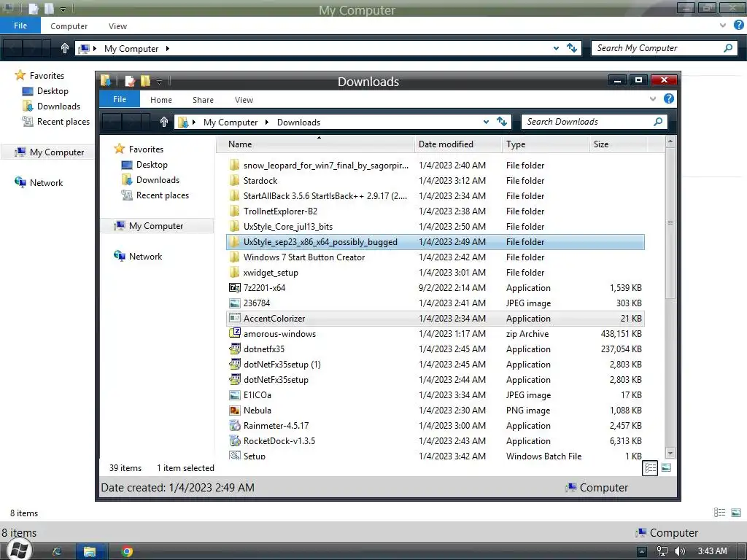Expand the ribbon in Downloads window

pos(653,99)
